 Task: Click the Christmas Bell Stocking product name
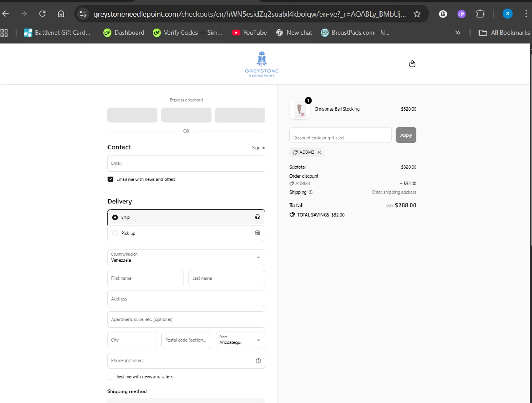(337, 109)
